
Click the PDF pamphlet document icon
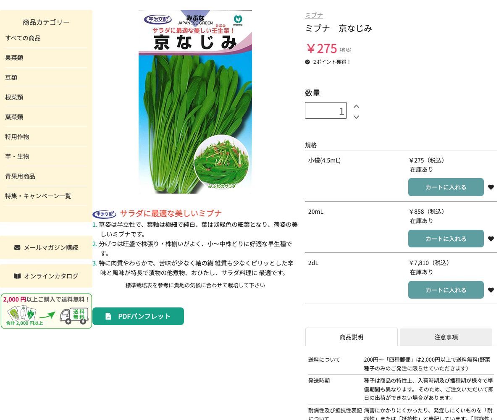coord(108,316)
